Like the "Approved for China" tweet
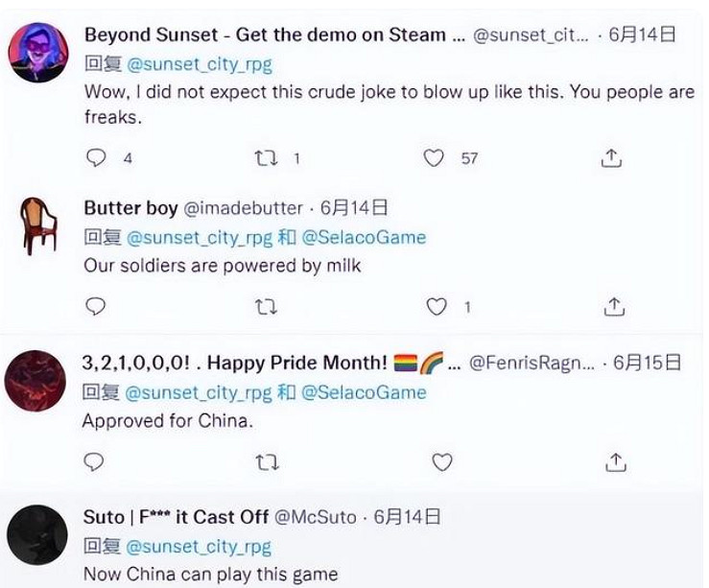The image size is (709, 588). [x=441, y=462]
